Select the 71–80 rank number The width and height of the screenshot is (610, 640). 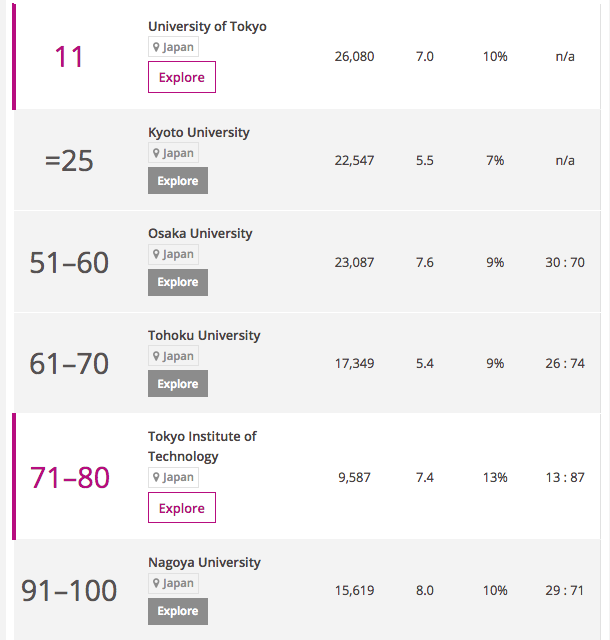[x=70, y=478]
